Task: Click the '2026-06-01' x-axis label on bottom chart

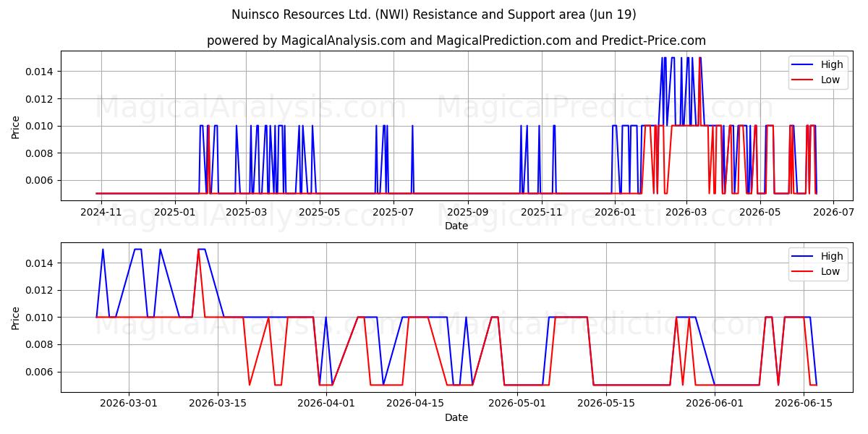Action: point(715,404)
